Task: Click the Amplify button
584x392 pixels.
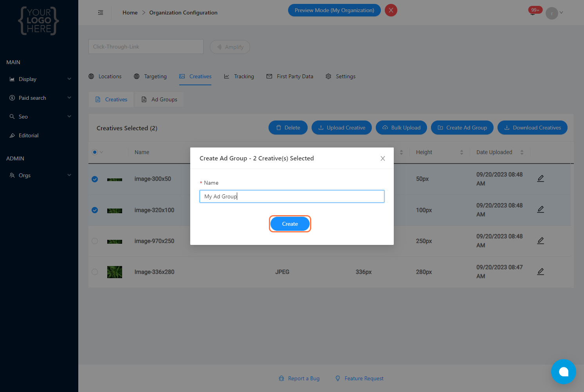Action: pos(230,47)
